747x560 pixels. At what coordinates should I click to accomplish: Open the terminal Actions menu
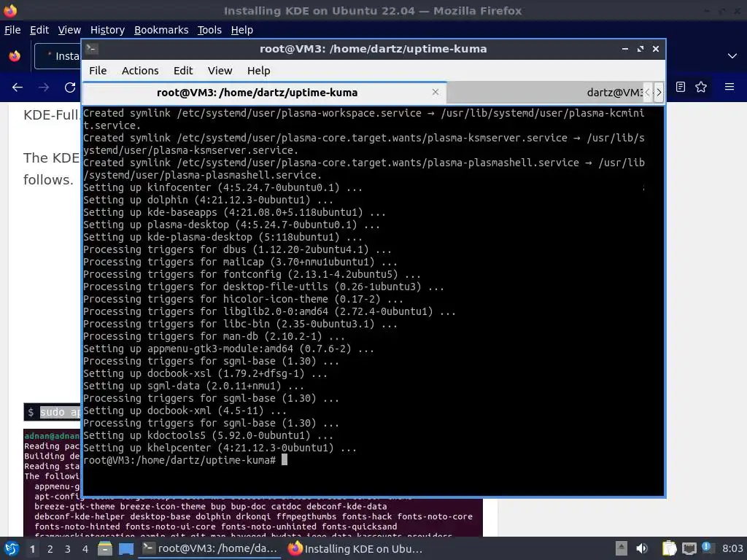[140, 71]
